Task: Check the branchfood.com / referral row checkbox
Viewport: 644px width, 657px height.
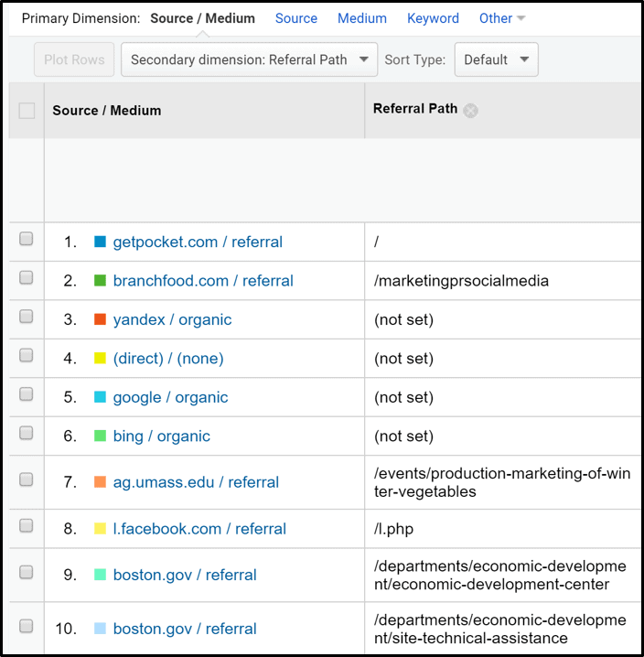Action: pyautogui.click(x=27, y=277)
